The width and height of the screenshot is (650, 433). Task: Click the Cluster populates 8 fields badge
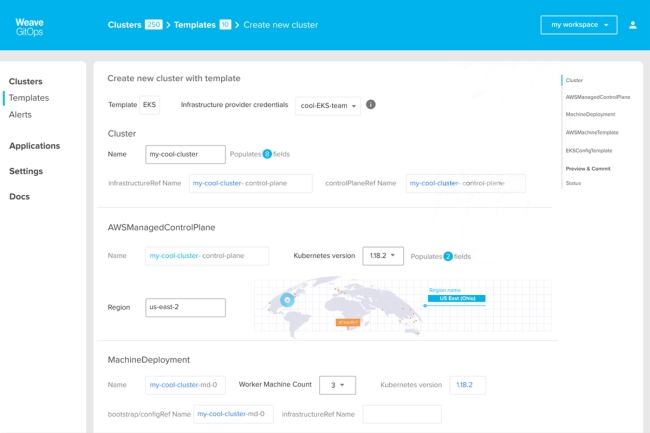(267, 154)
